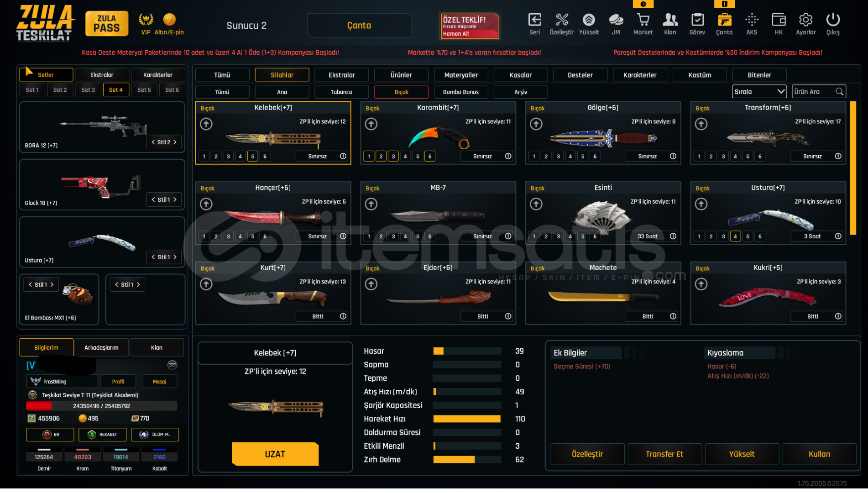
Task: Open the AKS icon
Action: 752,20
